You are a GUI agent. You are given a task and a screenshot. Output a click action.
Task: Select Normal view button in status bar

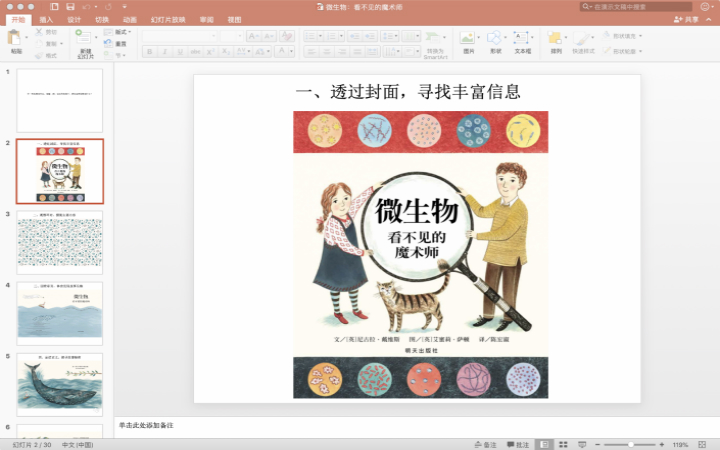(544, 444)
